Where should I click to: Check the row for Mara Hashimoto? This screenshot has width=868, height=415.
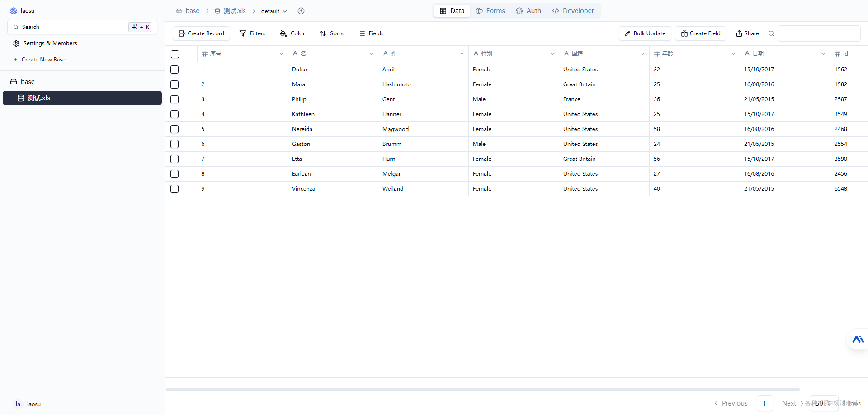(175, 84)
